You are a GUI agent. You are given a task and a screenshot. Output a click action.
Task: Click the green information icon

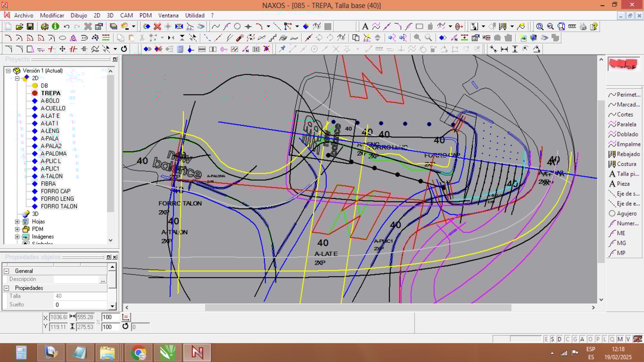click(55, 27)
